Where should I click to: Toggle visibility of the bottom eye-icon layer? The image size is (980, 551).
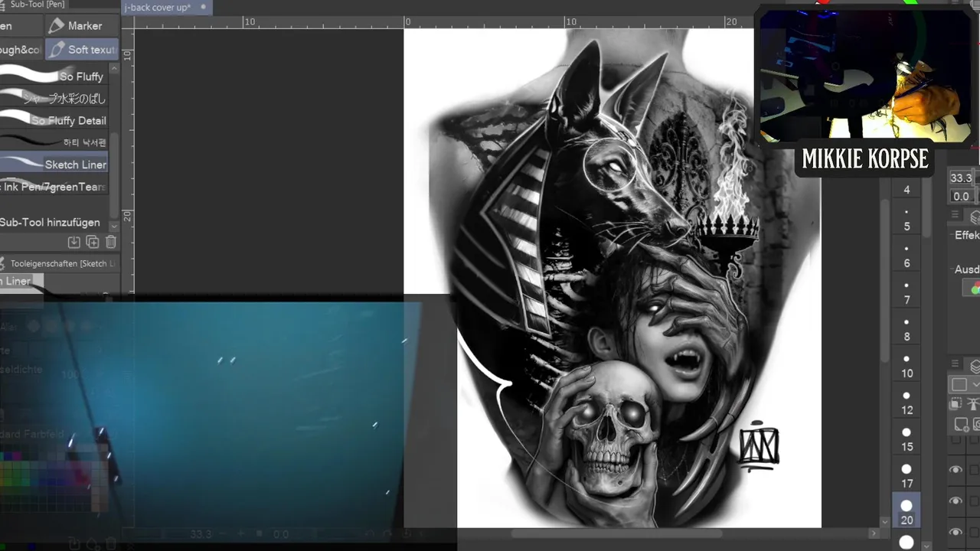[956, 531]
